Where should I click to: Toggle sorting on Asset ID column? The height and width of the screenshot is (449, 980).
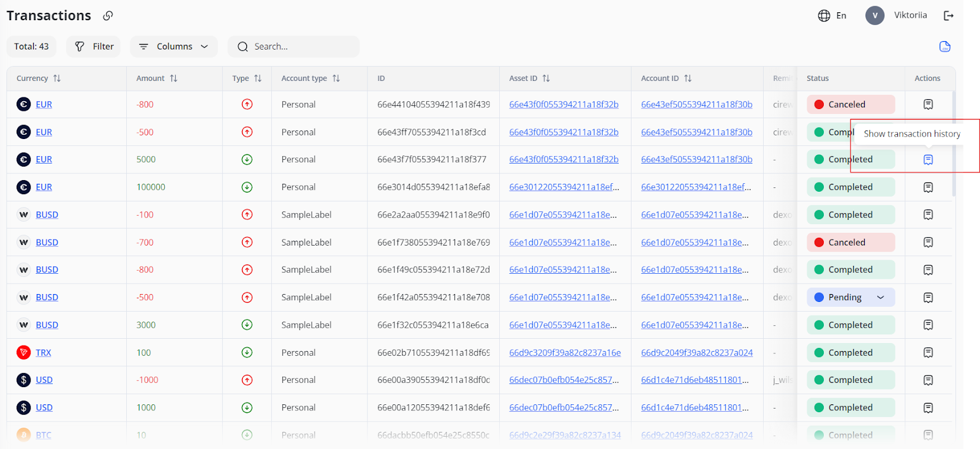[x=546, y=78]
